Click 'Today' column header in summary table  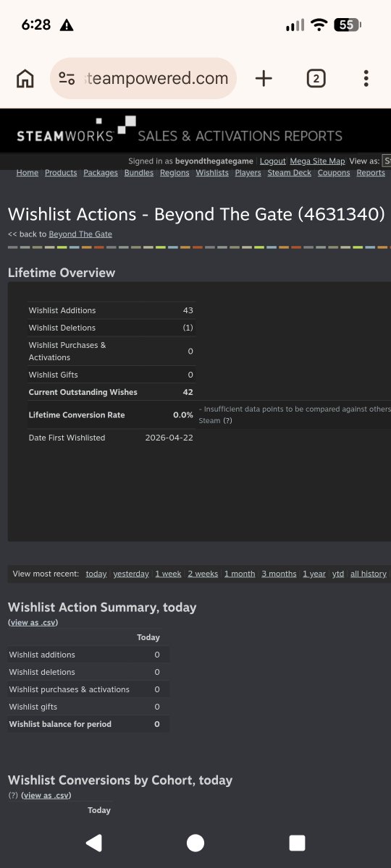coord(148,637)
